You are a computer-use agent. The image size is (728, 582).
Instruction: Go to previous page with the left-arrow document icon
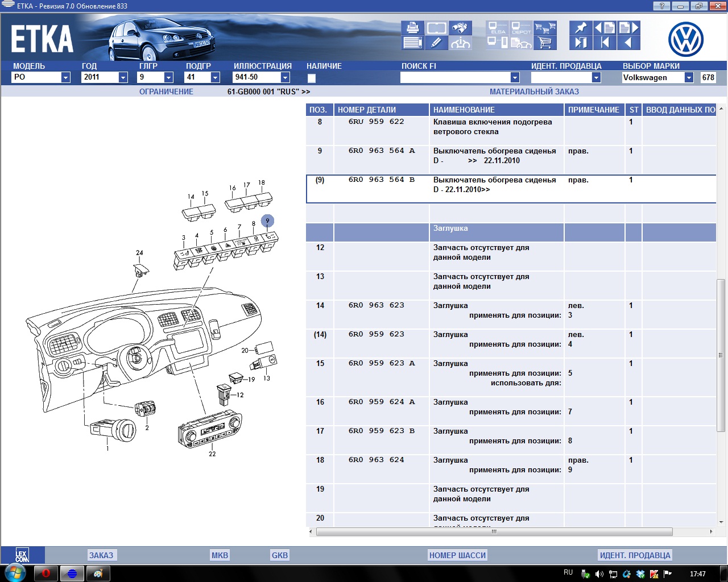click(x=605, y=28)
